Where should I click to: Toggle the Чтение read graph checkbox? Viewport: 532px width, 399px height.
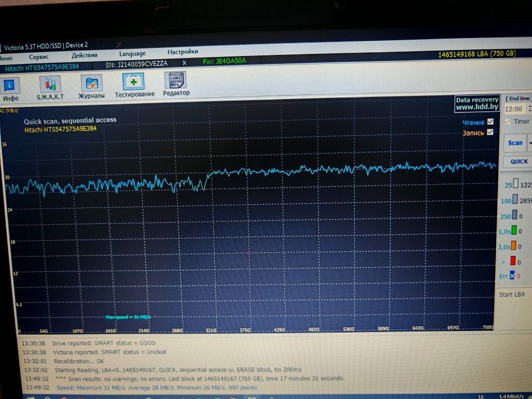[x=490, y=121]
